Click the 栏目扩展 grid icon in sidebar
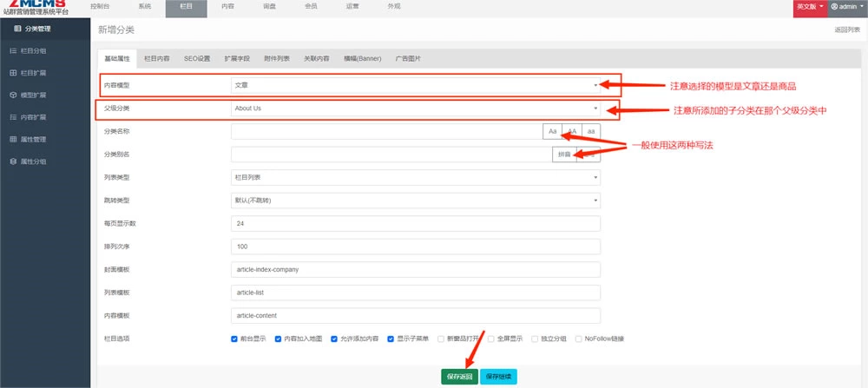This screenshot has height=388, width=868. [x=13, y=73]
